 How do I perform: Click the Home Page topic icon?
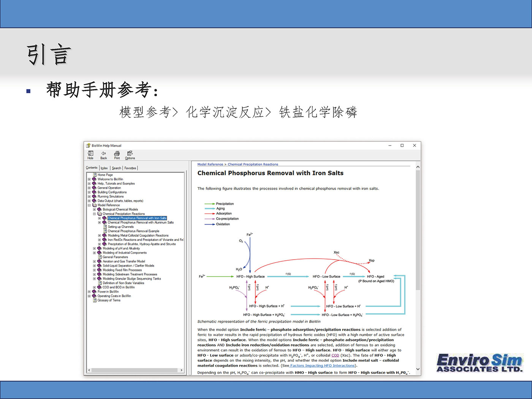(95, 175)
